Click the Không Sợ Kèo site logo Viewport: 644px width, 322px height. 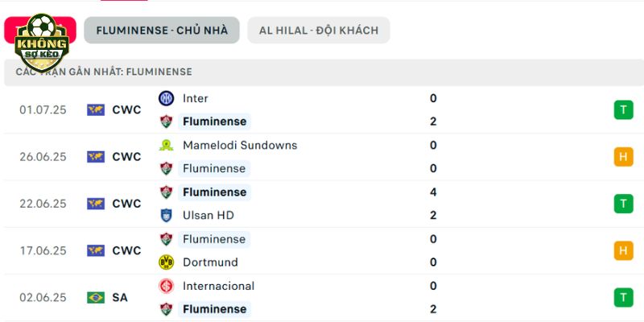point(42,42)
